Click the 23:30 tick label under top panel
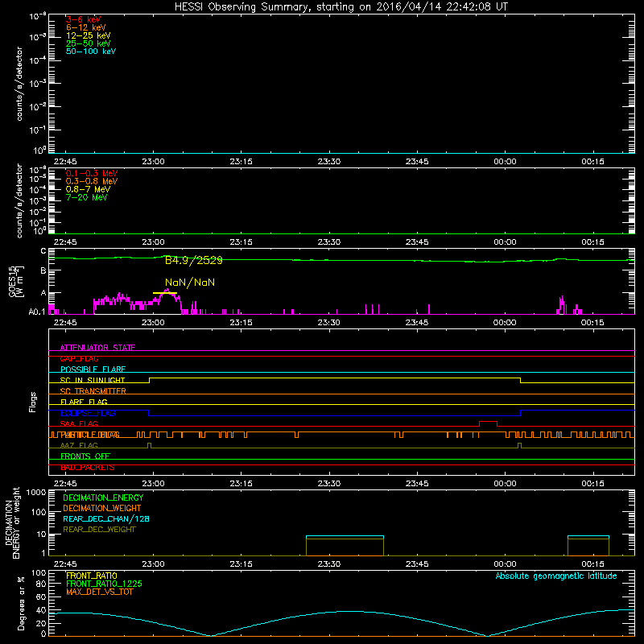 point(329,162)
